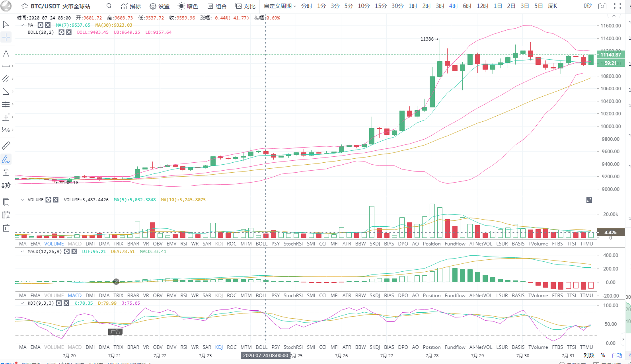Viewport: 631px width, 364px height.
Task: Select the 12时 interval
Action: coord(483,6)
